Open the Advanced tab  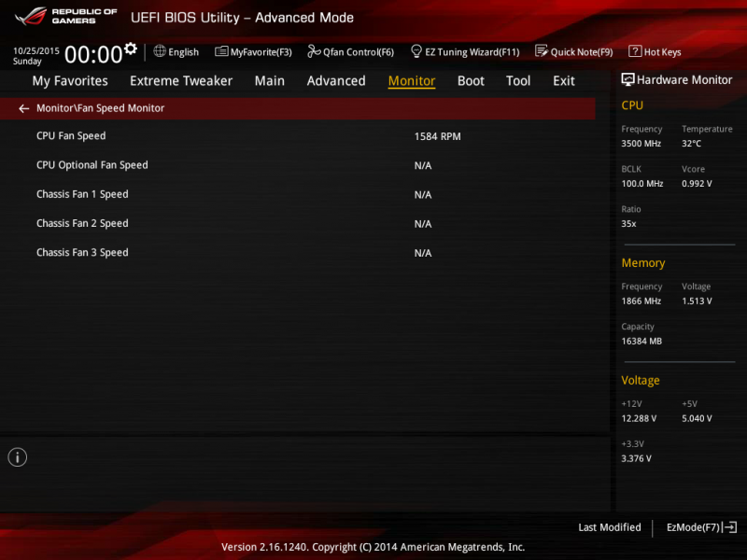click(x=336, y=81)
